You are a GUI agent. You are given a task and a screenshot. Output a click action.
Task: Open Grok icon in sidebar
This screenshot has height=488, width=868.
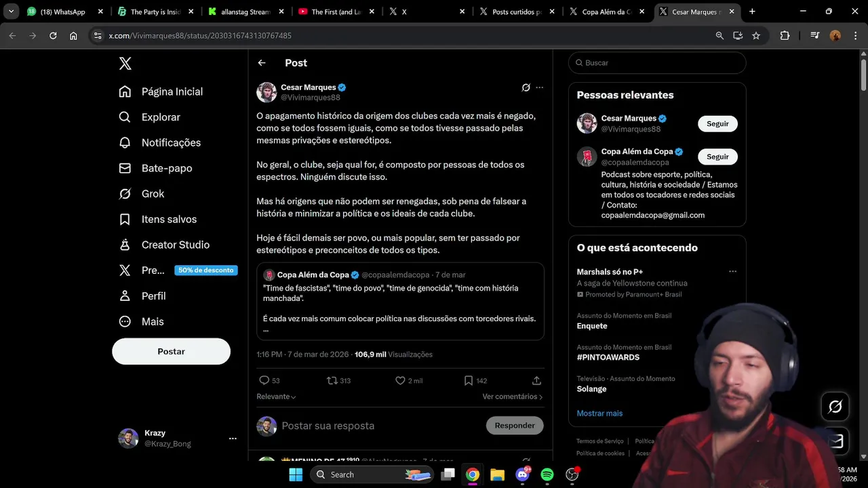[x=125, y=194]
